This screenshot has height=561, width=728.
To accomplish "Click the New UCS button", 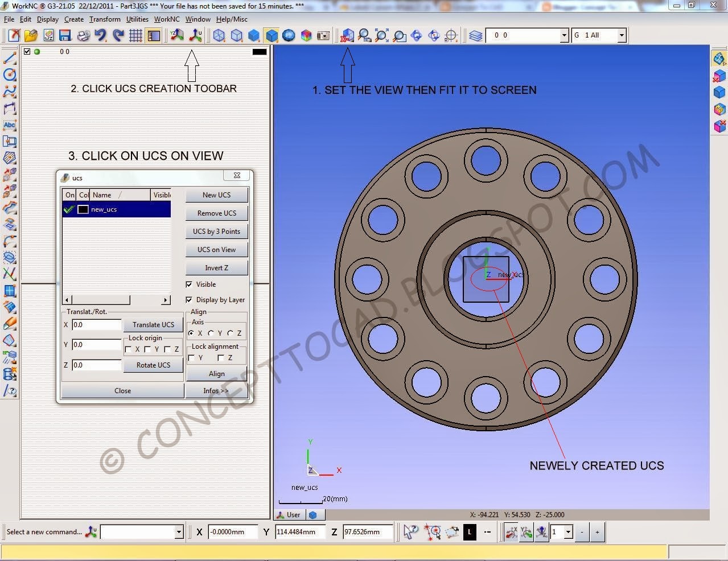I will (x=216, y=195).
